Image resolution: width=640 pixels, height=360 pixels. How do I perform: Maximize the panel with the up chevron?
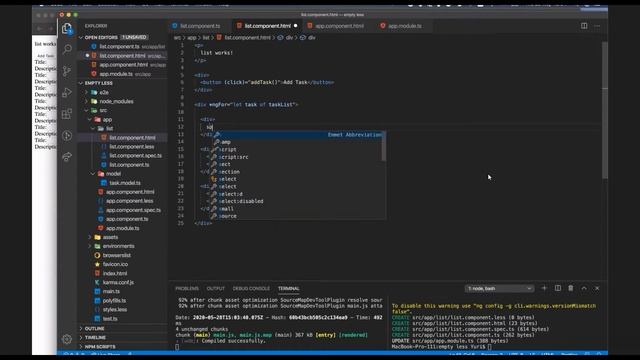[584, 288]
